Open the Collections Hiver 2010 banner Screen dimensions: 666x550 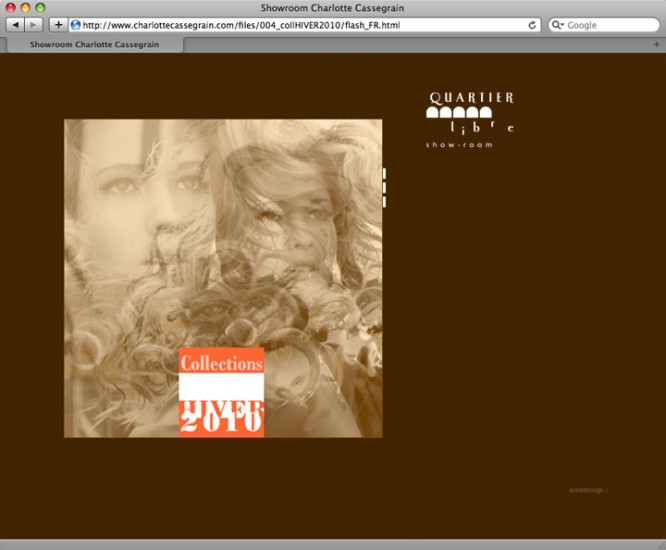221,392
